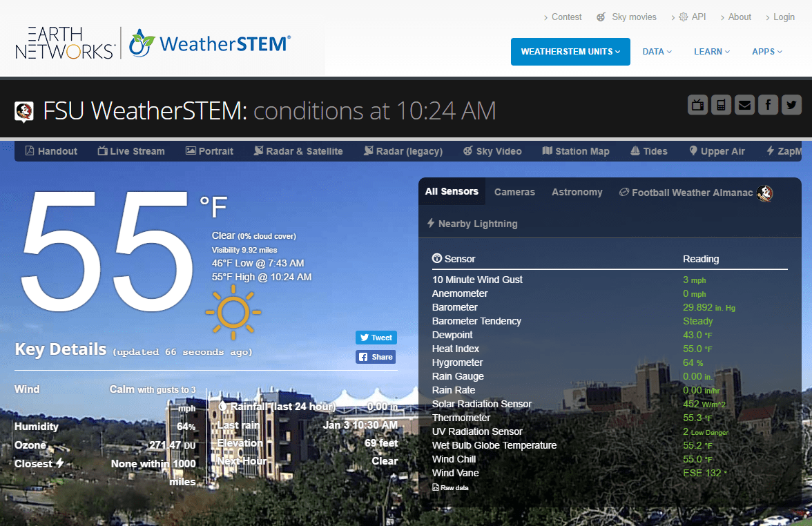Expand the Apps menu
The height and width of the screenshot is (526, 812).
[767, 52]
